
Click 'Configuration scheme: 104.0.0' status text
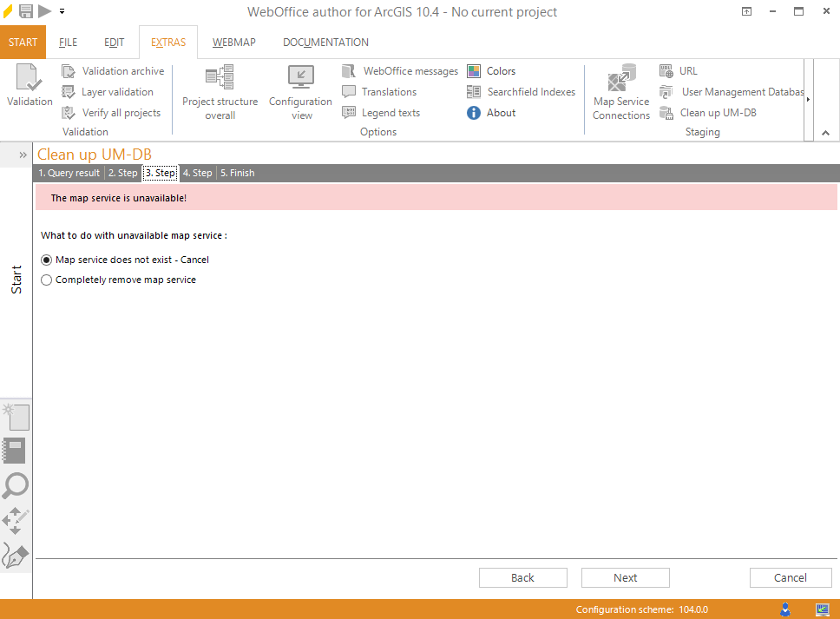coord(642,609)
